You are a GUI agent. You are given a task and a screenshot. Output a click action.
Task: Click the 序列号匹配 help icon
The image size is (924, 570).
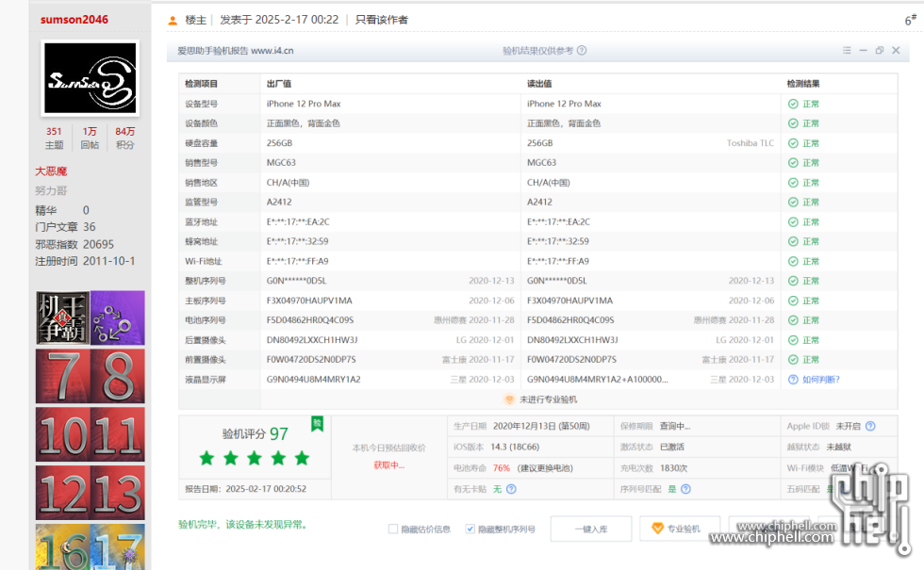(685, 489)
